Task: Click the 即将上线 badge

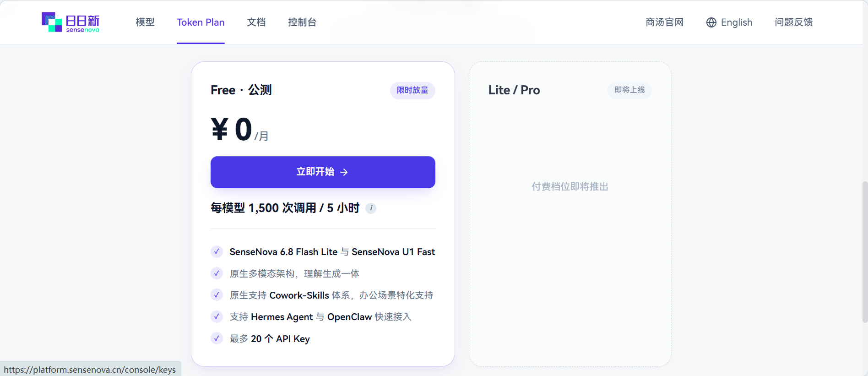Action: [629, 90]
